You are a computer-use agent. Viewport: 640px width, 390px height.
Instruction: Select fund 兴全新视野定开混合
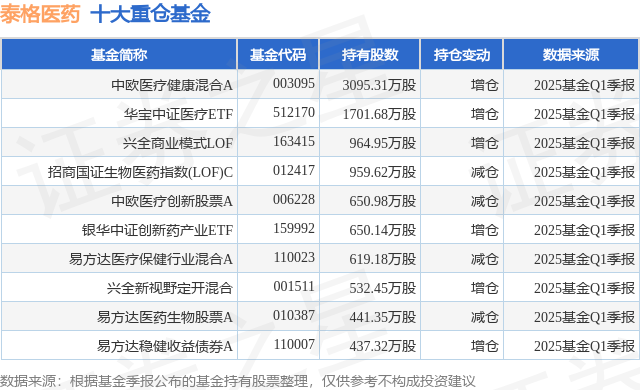170,288
